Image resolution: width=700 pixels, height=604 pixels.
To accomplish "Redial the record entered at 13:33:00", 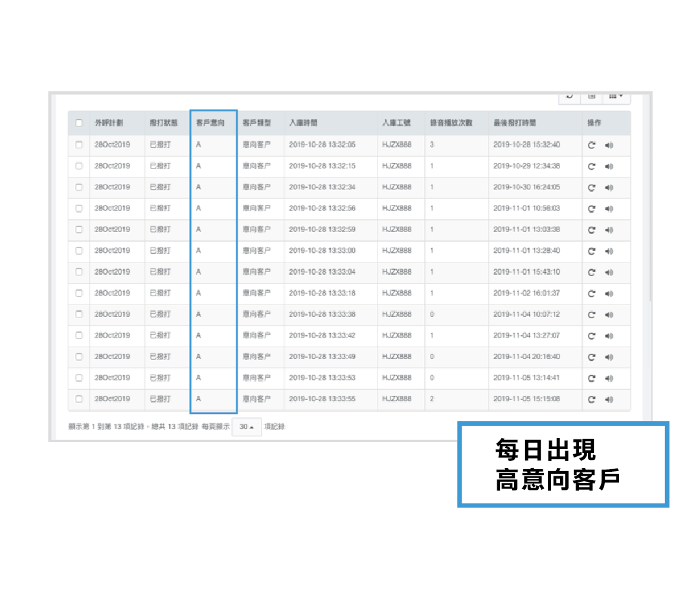I will pyautogui.click(x=591, y=251).
